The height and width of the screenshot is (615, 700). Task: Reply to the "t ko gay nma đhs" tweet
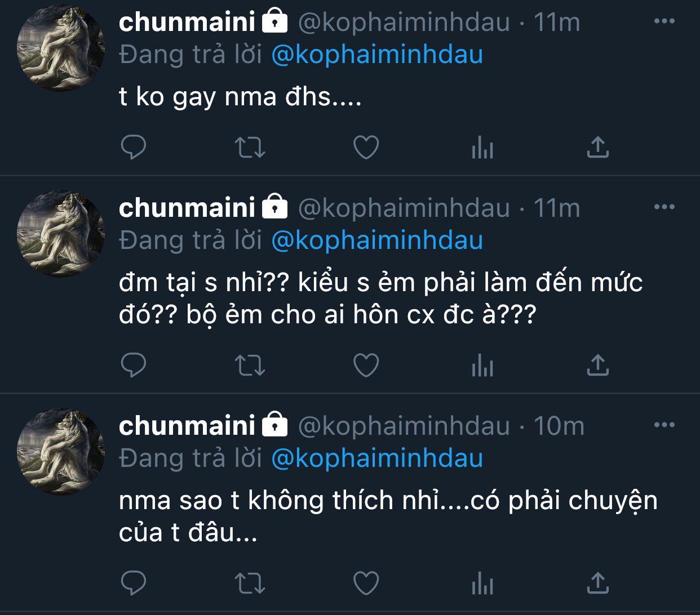134,148
